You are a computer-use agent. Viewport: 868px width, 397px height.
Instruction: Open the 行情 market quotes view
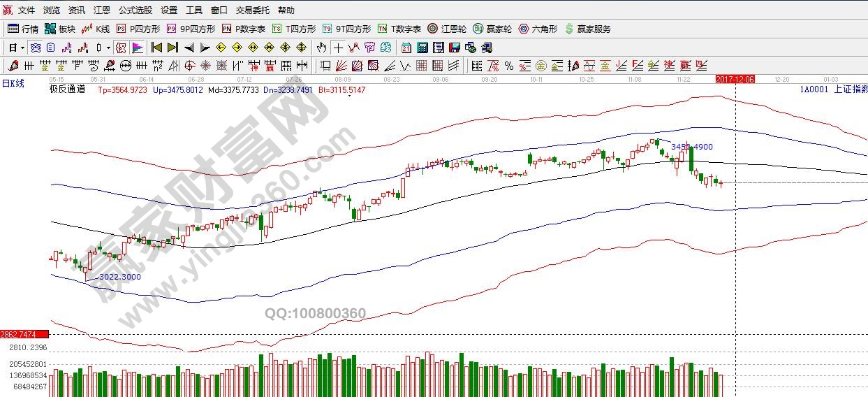pyautogui.click(x=22, y=29)
